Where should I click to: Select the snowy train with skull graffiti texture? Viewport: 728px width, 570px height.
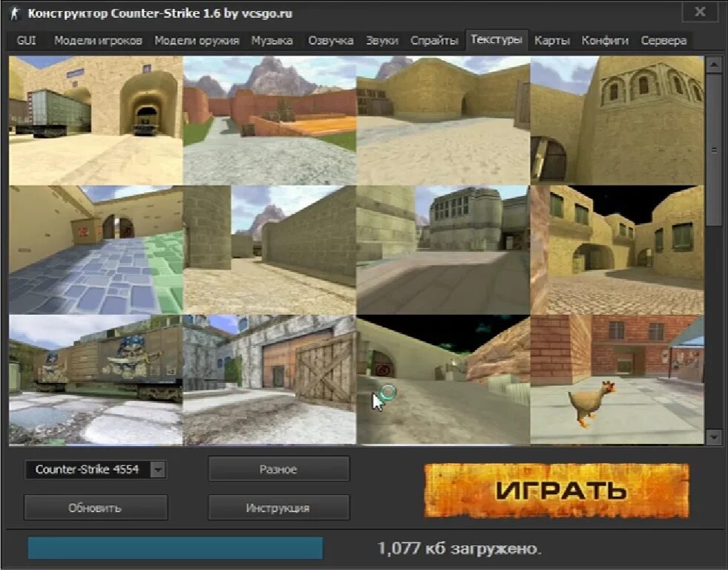tap(96, 380)
